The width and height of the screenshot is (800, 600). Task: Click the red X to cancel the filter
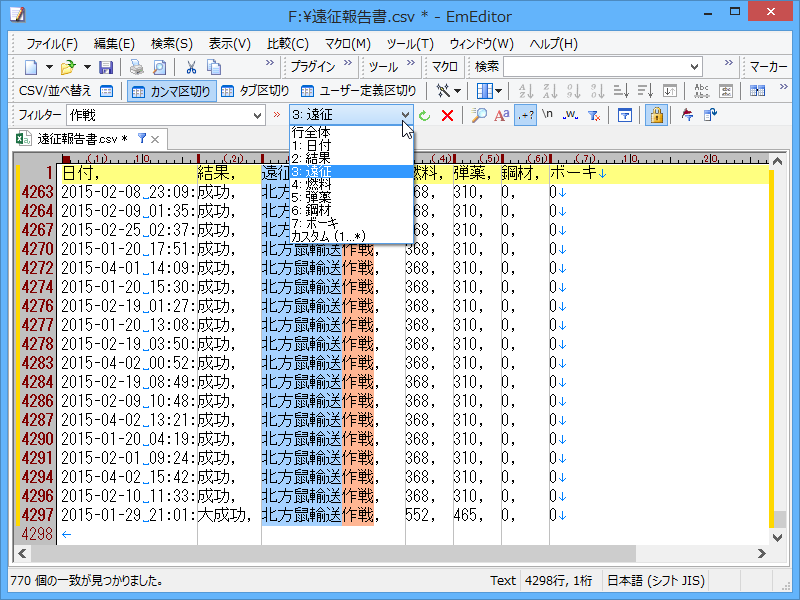[447, 114]
